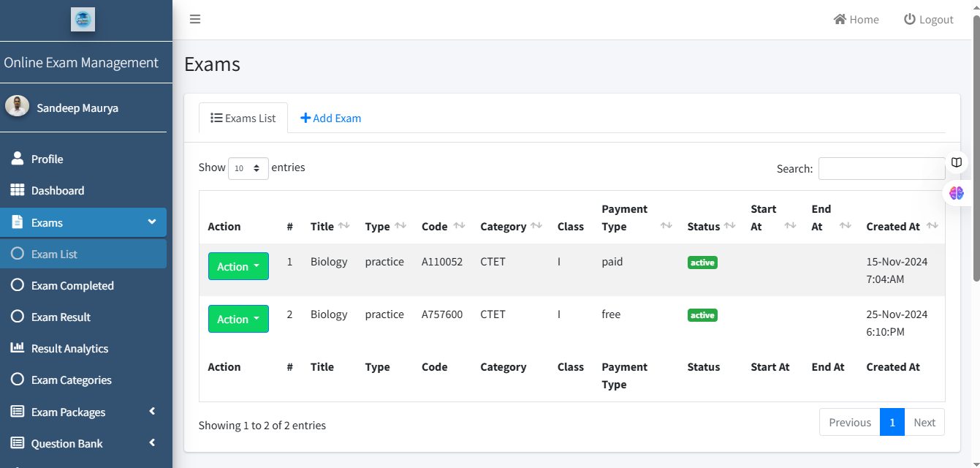Sort exams by Code column arrows
The width and height of the screenshot is (980, 468).
click(459, 226)
